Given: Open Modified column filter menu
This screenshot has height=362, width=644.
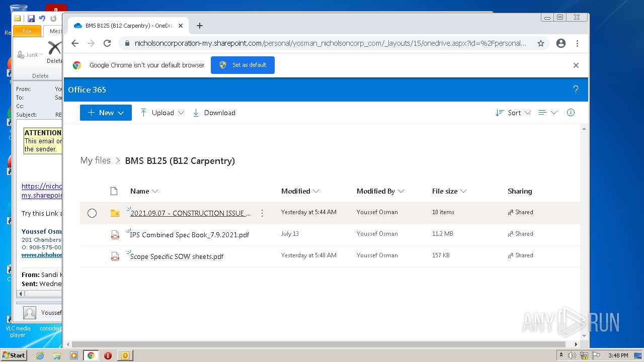Looking at the screenshot, I should pos(300,191).
